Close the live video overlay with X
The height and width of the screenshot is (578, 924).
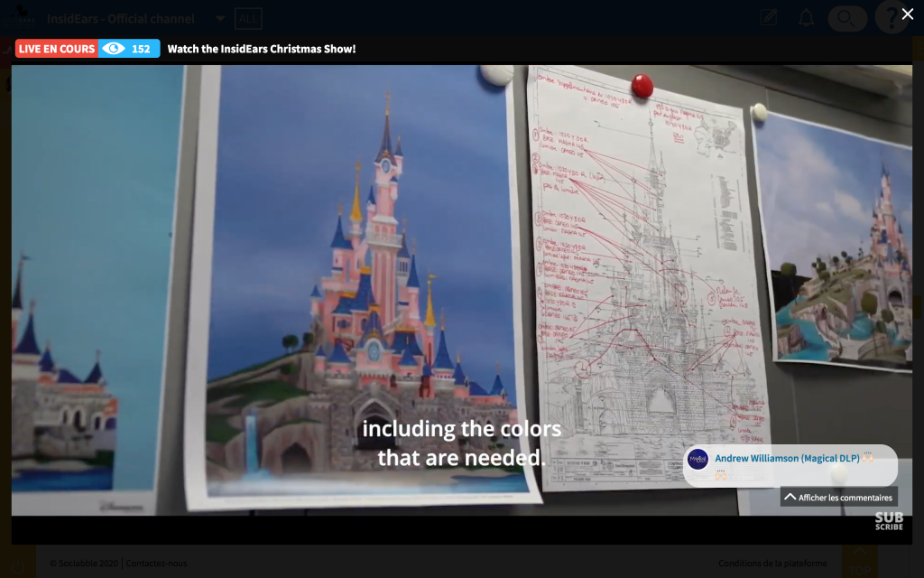click(908, 14)
